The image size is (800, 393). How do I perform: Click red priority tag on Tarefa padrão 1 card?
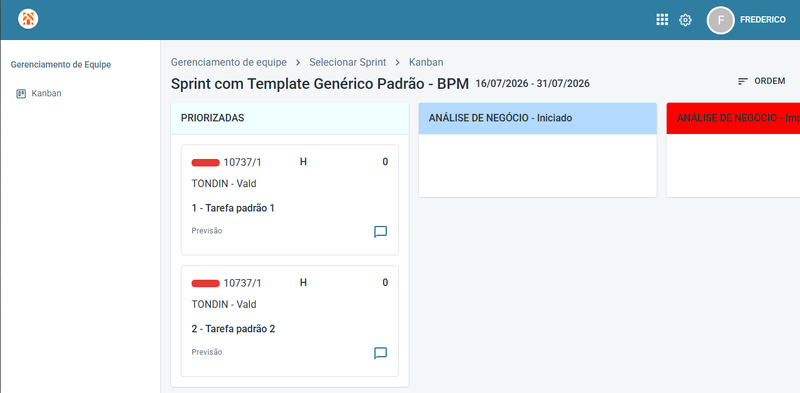[x=206, y=162]
